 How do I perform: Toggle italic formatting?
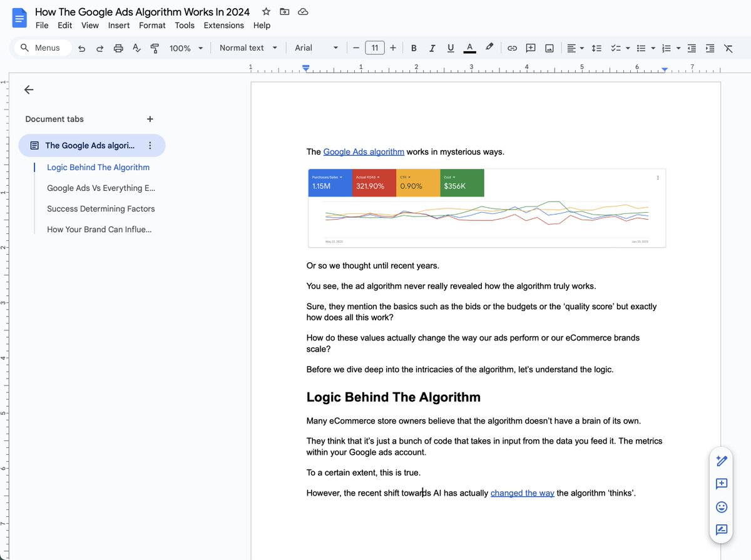point(432,48)
